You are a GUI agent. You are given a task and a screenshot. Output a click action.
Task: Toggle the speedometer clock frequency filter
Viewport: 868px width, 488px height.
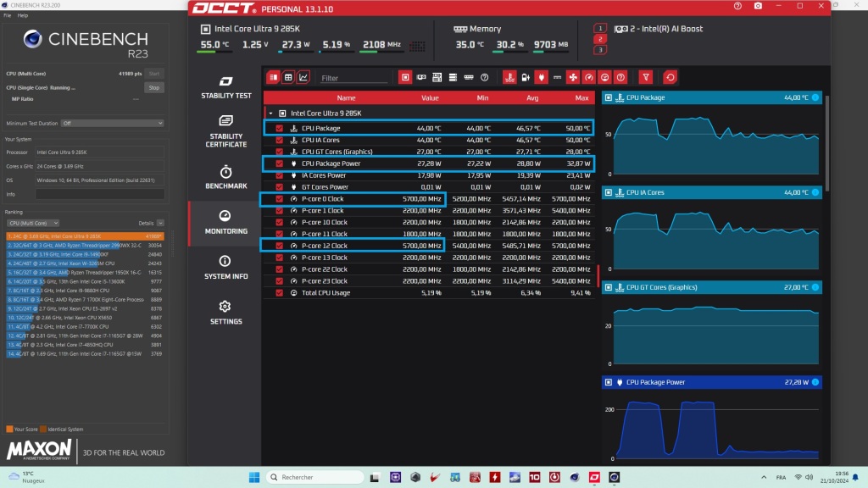[x=589, y=77]
